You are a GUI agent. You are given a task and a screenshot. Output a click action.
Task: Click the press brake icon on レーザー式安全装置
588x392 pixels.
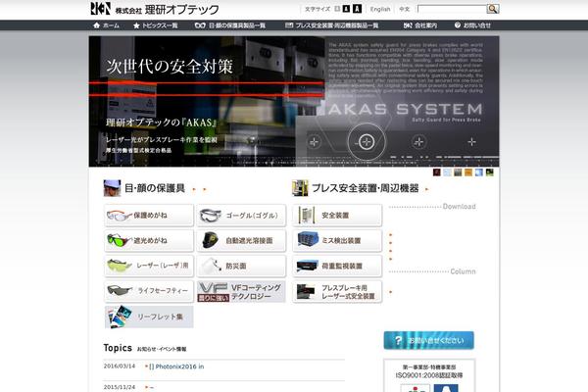(x=305, y=291)
